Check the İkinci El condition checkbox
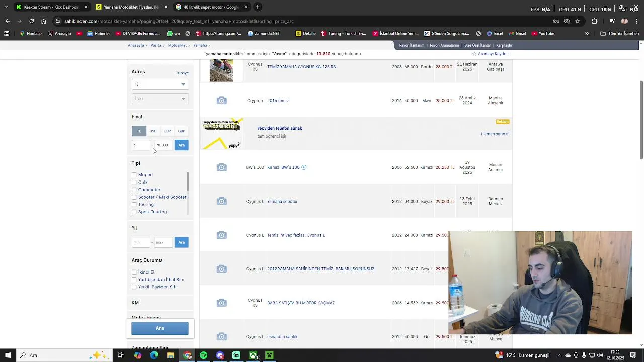 point(134,272)
